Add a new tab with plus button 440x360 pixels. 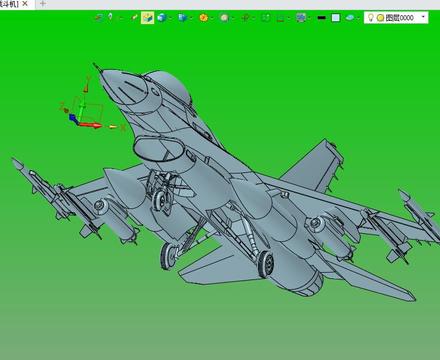42,4
